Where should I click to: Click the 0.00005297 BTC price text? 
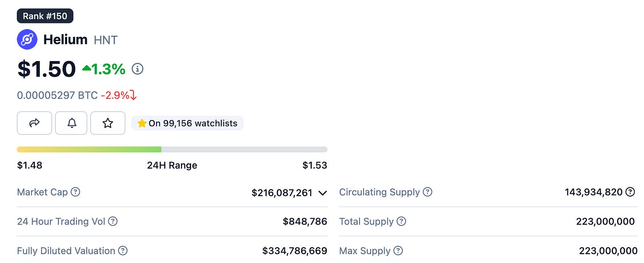(57, 95)
